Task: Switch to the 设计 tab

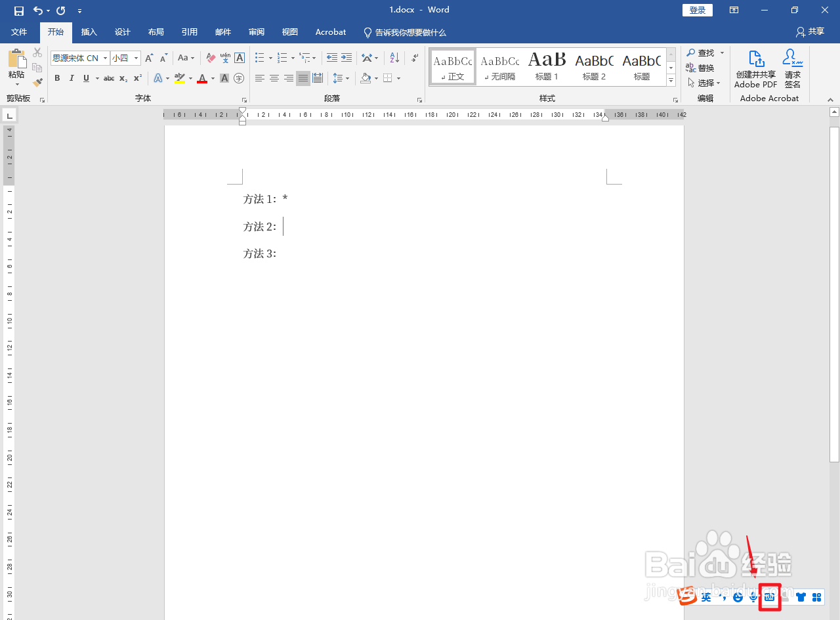Action: (x=123, y=32)
